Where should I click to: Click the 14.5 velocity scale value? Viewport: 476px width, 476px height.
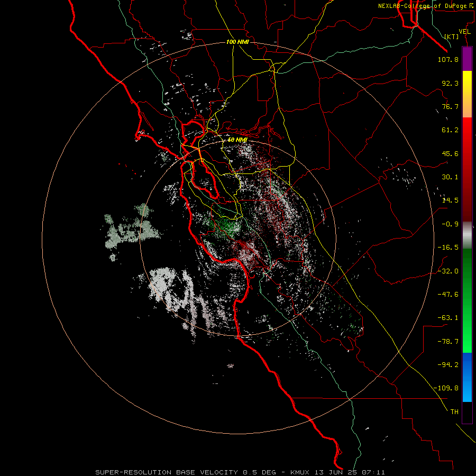point(450,200)
